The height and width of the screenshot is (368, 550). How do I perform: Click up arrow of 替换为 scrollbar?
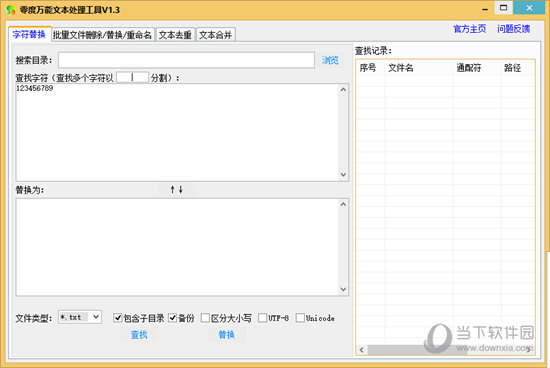point(343,204)
